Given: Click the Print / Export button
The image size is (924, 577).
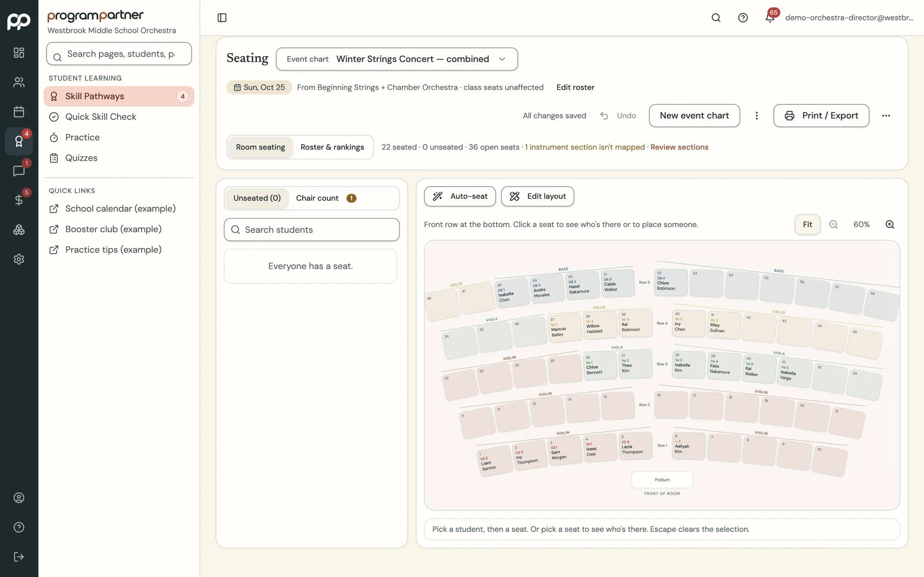Looking at the screenshot, I should click(821, 116).
